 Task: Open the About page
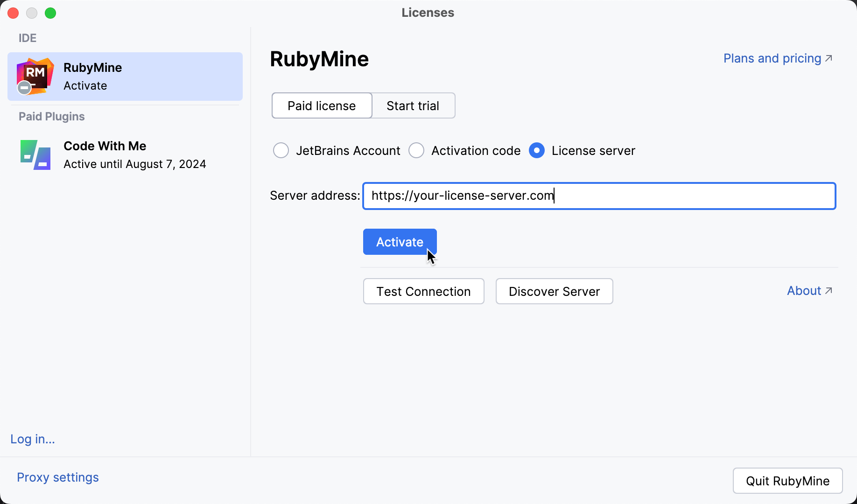point(804,290)
